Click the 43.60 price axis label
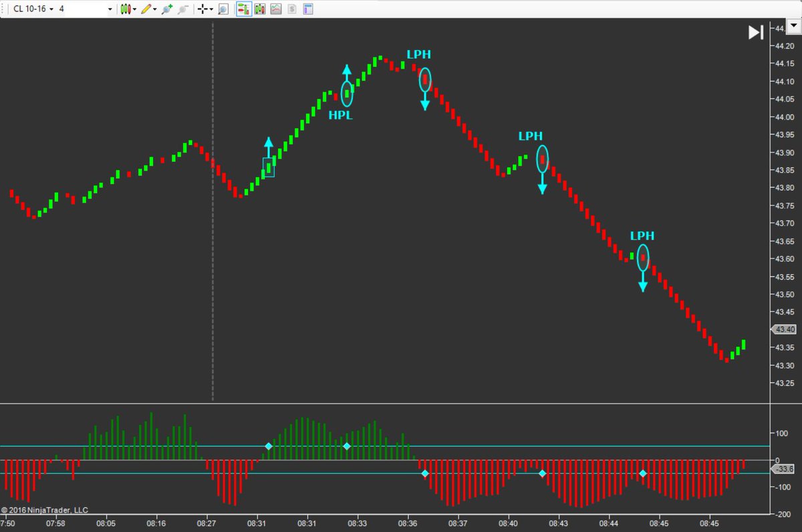This screenshot has width=802, height=532. point(783,259)
